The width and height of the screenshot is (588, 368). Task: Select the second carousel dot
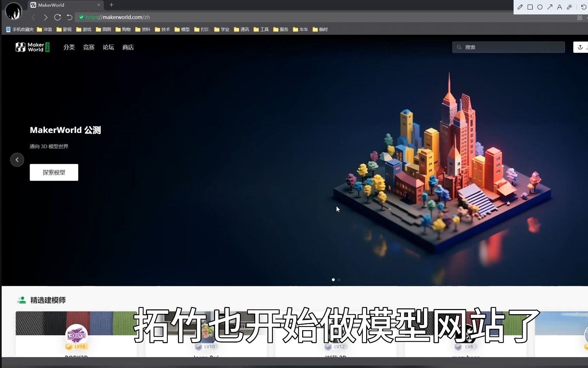pyautogui.click(x=339, y=280)
